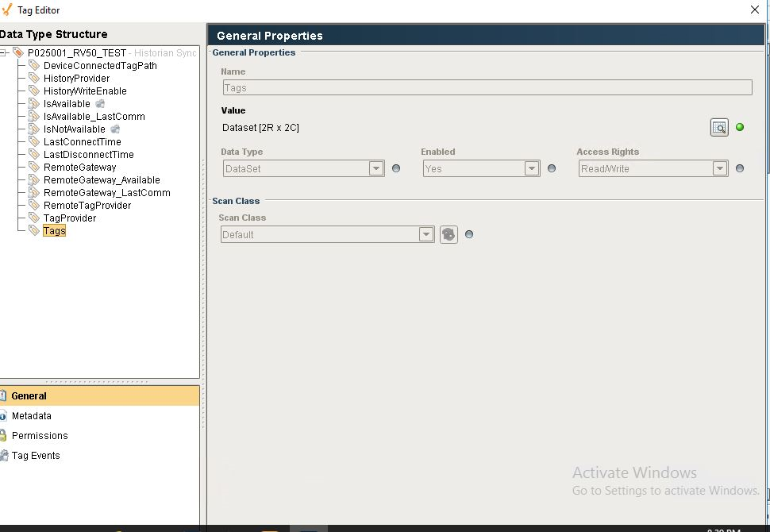Image resolution: width=770 pixels, height=532 pixels.
Task: Select the TagProvider tag name
Action: pyautogui.click(x=70, y=218)
